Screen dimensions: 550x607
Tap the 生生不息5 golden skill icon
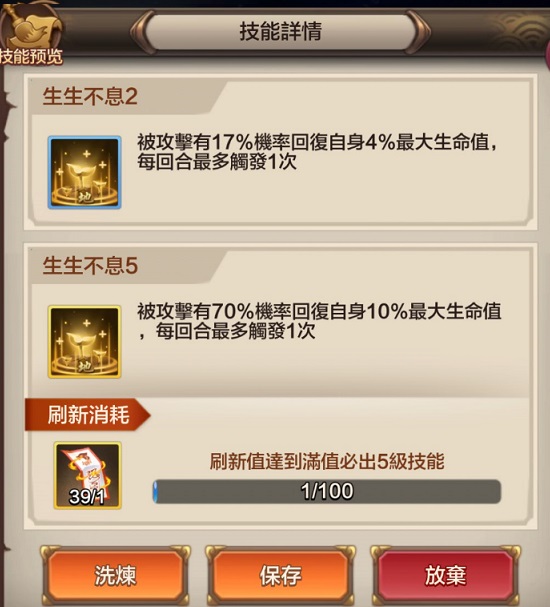tap(84, 342)
